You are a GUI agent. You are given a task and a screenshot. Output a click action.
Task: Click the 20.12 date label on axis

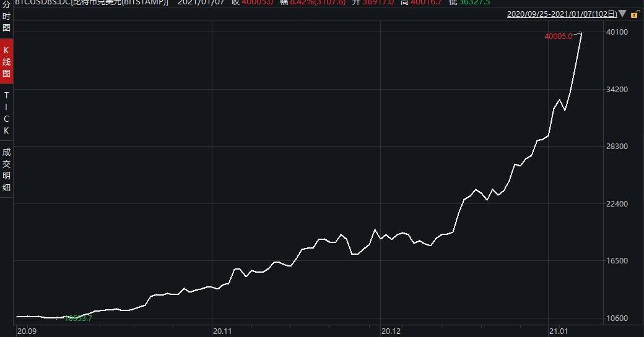point(391,331)
